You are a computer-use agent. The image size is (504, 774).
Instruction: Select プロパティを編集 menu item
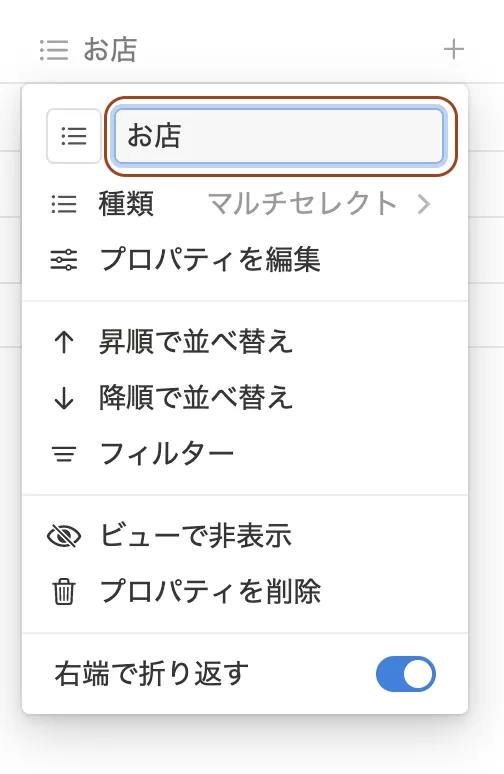245,260
